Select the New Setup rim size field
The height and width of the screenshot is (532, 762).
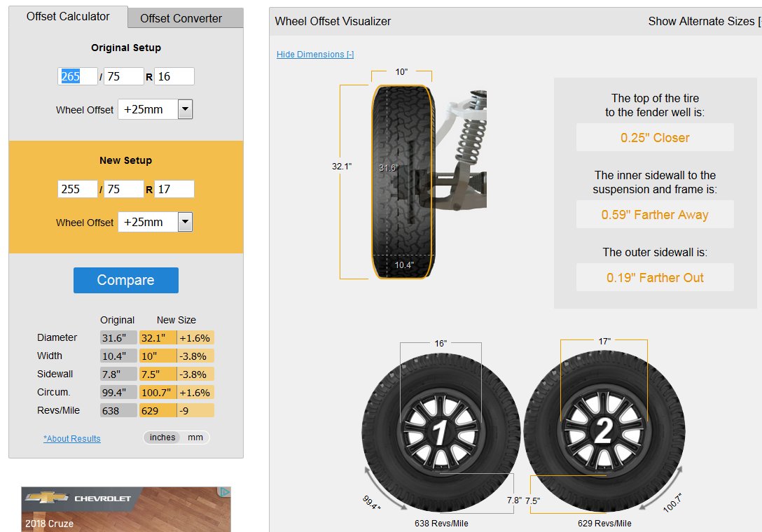(x=174, y=189)
